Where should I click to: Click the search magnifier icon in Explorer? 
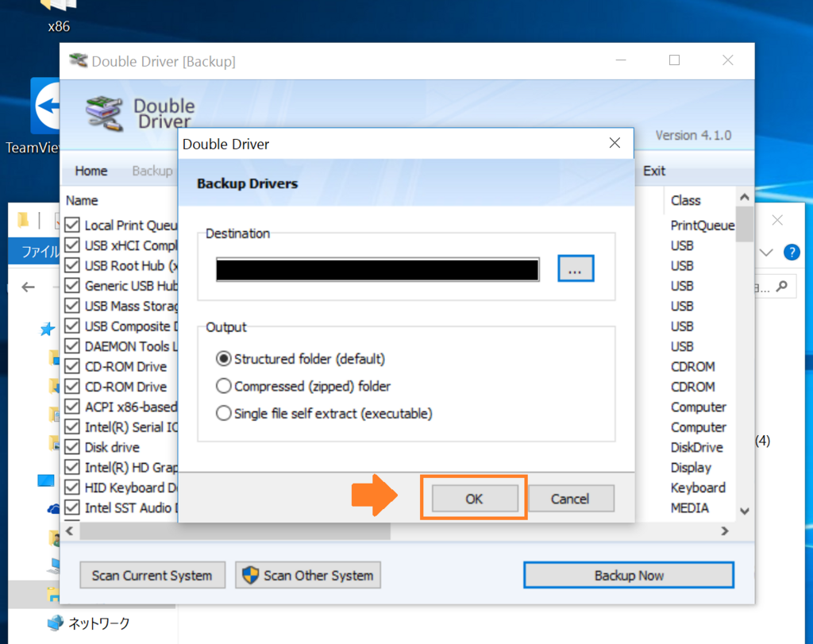[x=782, y=286]
